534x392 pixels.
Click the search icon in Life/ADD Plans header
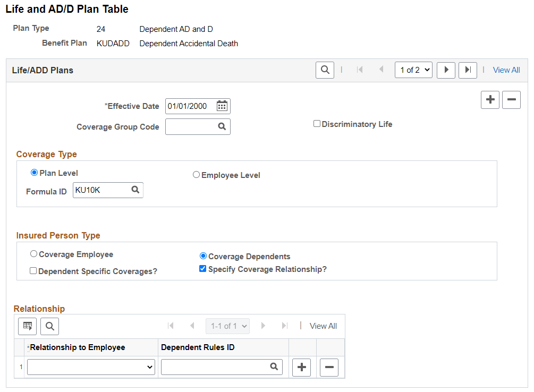tap(325, 70)
